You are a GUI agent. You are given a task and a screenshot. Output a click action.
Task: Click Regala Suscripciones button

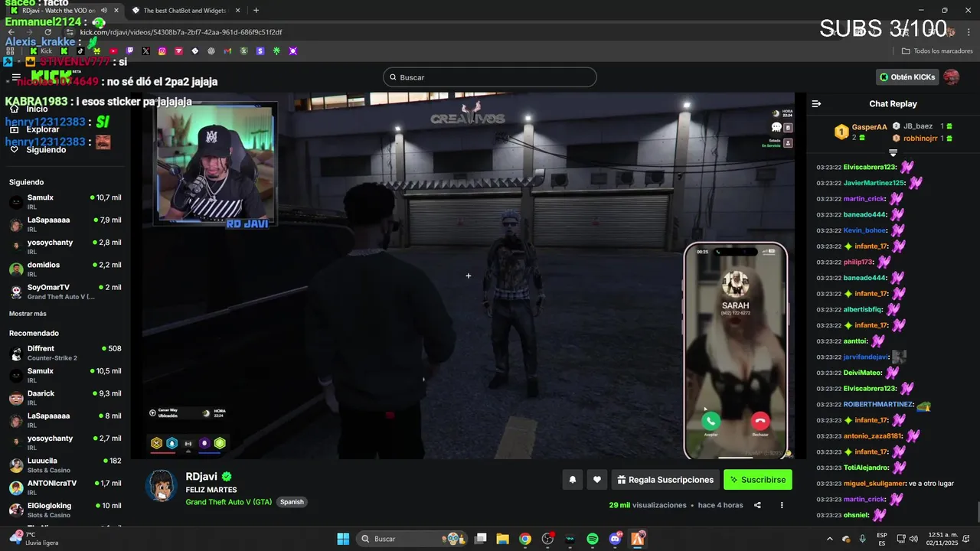[x=665, y=480]
